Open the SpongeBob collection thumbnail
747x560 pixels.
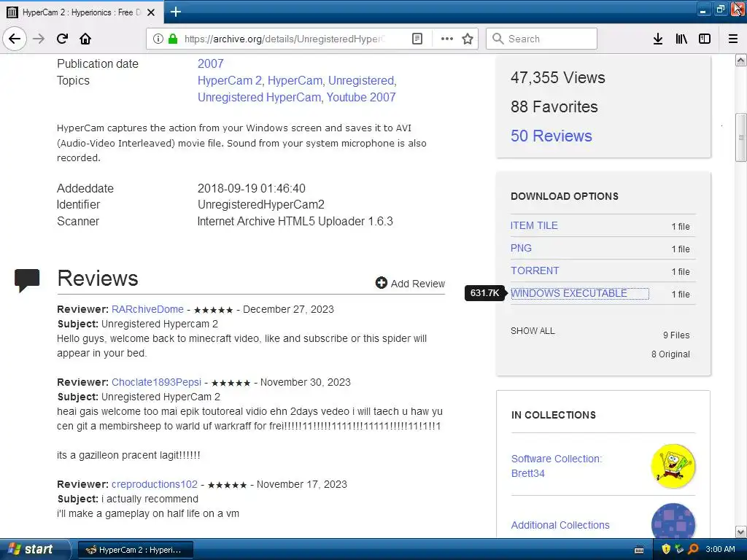(673, 466)
